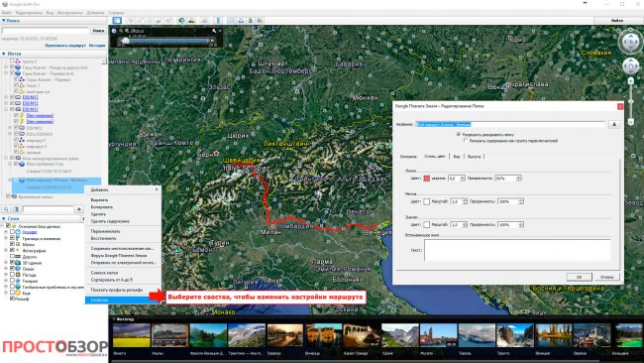The width and height of the screenshot is (644, 363).
Task: Click the line opacity stepper arrows
Action: click(x=519, y=179)
